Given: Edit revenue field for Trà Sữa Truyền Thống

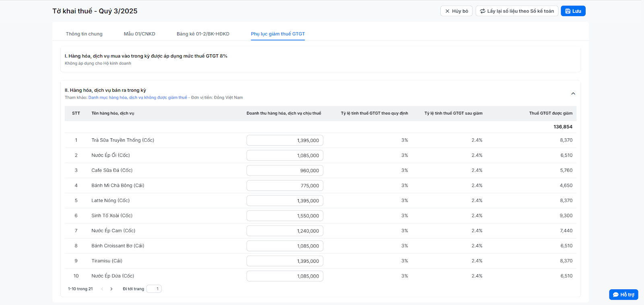Looking at the screenshot, I should click(285, 140).
